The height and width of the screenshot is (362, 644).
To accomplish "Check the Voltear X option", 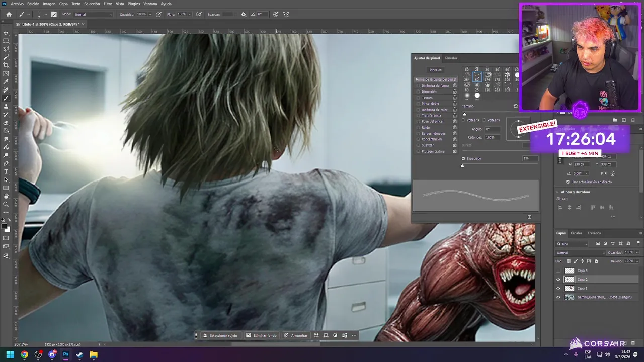I will (x=464, y=120).
